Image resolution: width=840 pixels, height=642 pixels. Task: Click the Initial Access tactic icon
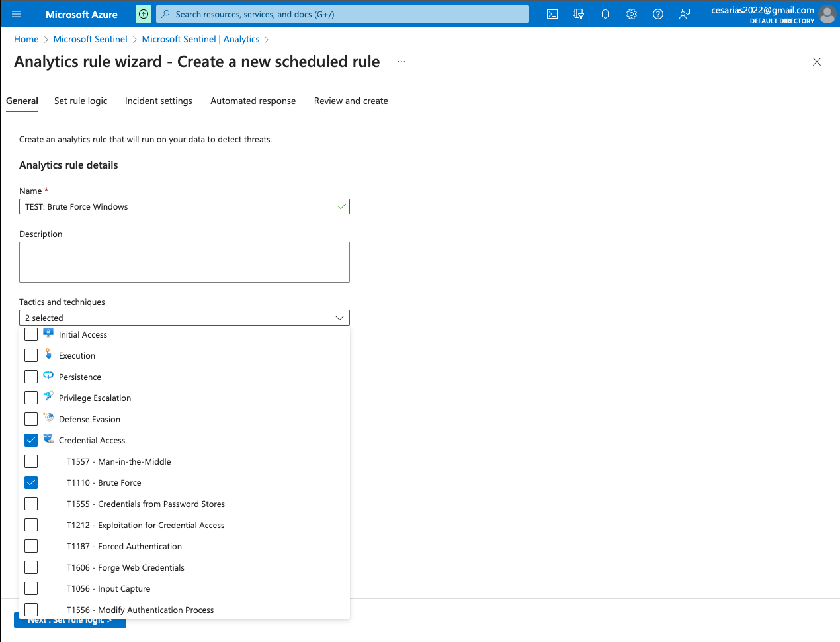pos(48,333)
